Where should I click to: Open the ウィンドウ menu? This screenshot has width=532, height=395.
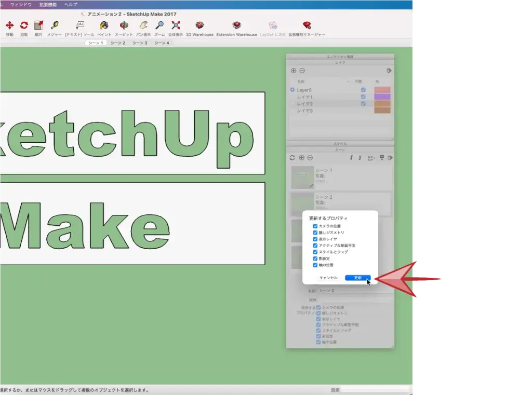21,4
